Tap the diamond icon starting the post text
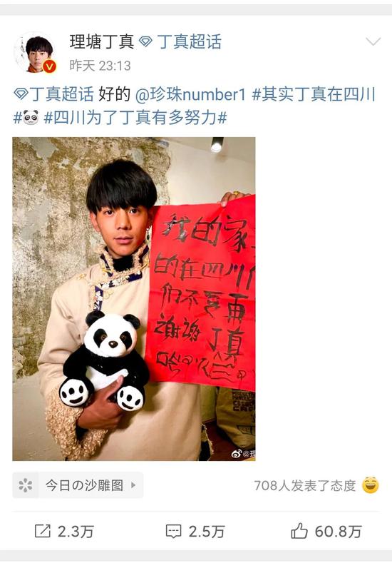Viewport: 392px width, 563px height. pos(21,95)
